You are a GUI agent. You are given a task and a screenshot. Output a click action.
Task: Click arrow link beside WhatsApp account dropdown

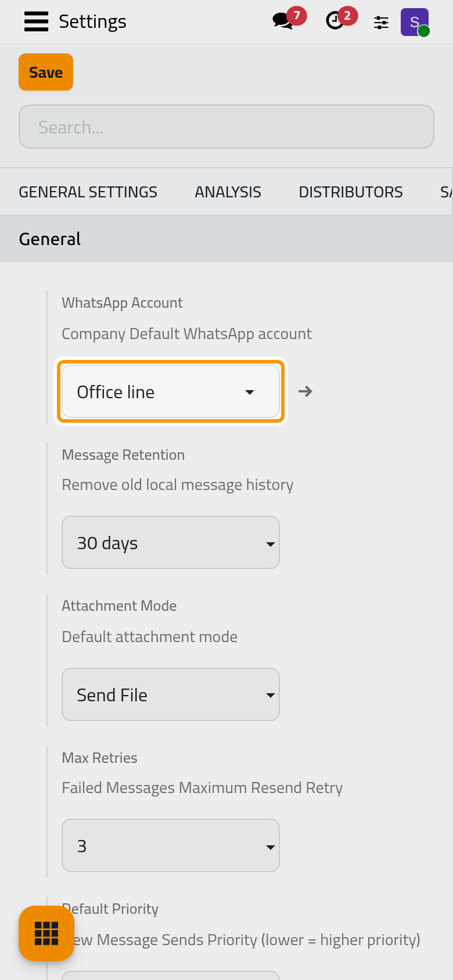click(x=305, y=391)
